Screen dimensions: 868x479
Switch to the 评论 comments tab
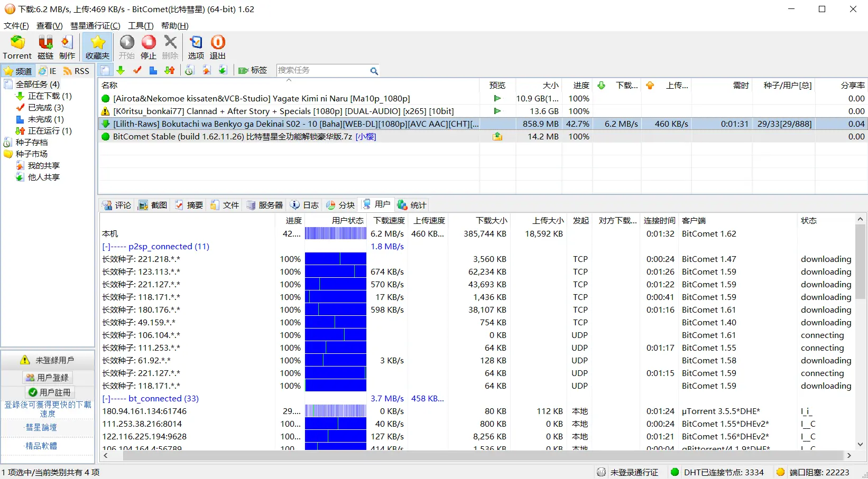[x=117, y=205]
